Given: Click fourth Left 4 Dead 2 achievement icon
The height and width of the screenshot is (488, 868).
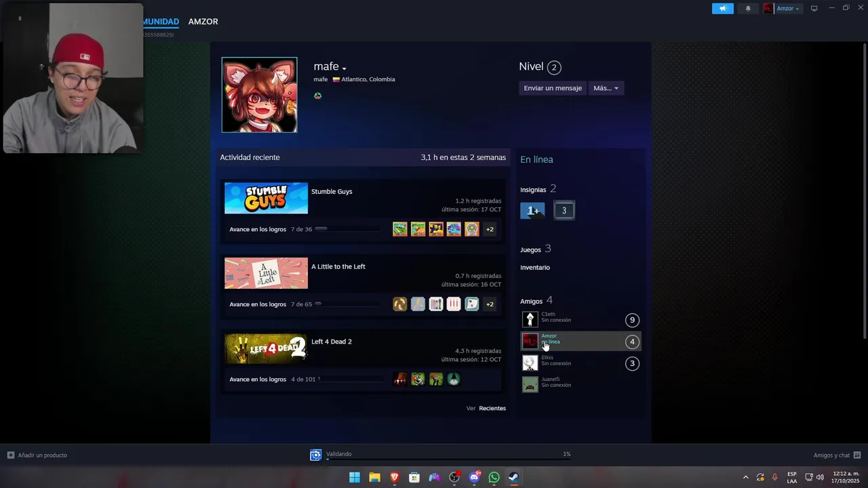Looking at the screenshot, I should pyautogui.click(x=454, y=380).
